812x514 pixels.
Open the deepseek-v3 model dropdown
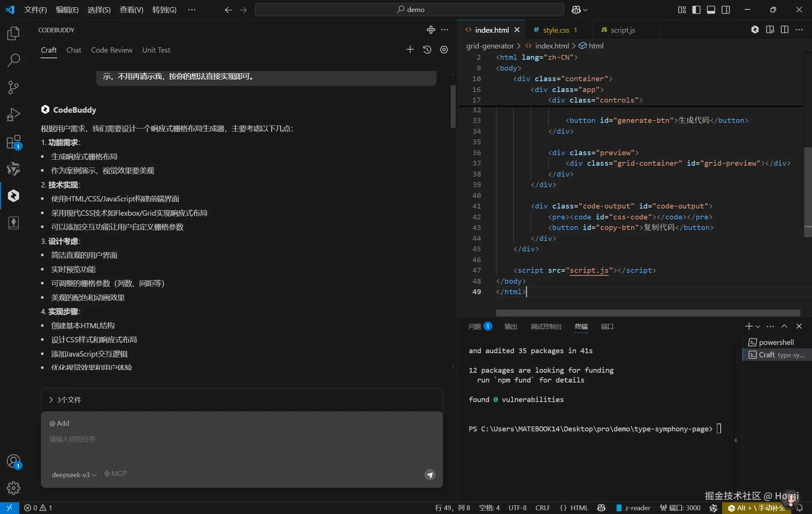(74, 475)
